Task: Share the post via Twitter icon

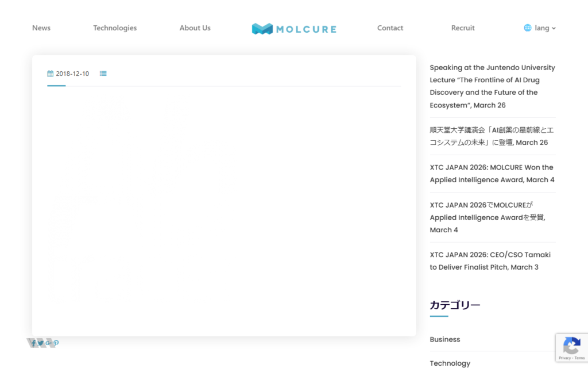Action: coord(41,343)
